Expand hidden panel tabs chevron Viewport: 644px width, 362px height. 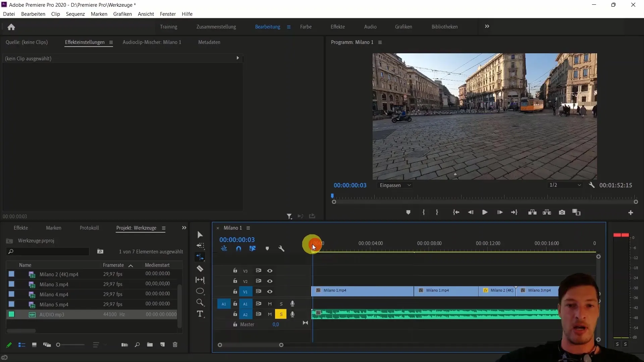(x=184, y=228)
